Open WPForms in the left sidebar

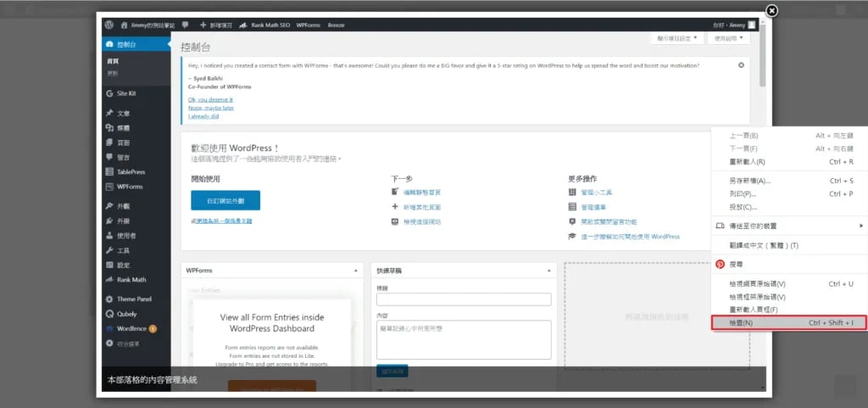(136, 187)
